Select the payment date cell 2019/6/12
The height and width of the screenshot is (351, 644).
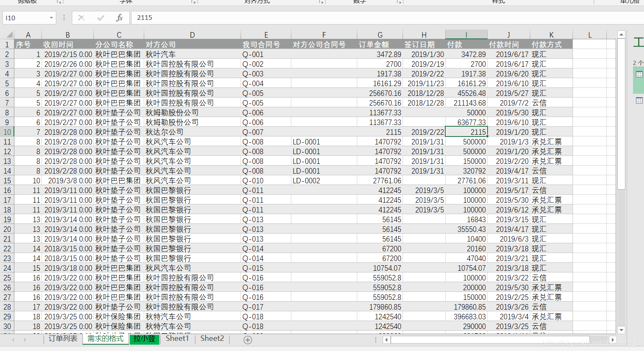(509, 210)
